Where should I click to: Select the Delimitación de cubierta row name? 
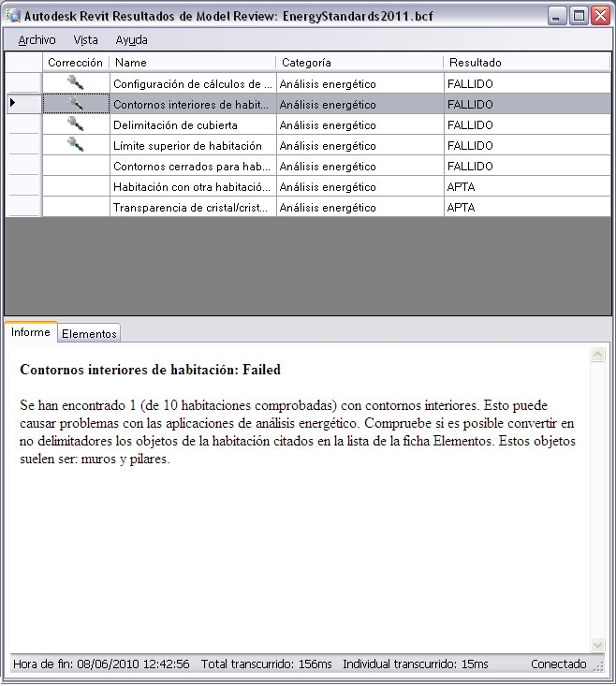coord(193,125)
